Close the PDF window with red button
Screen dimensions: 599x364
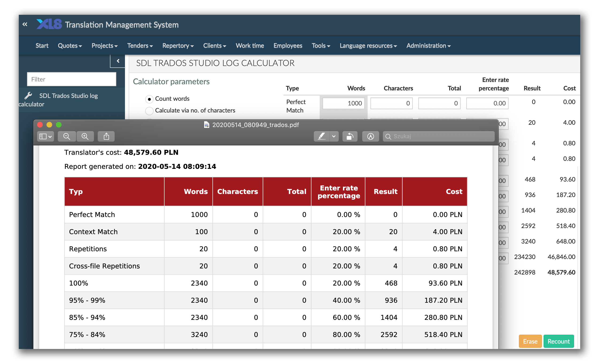(40, 125)
